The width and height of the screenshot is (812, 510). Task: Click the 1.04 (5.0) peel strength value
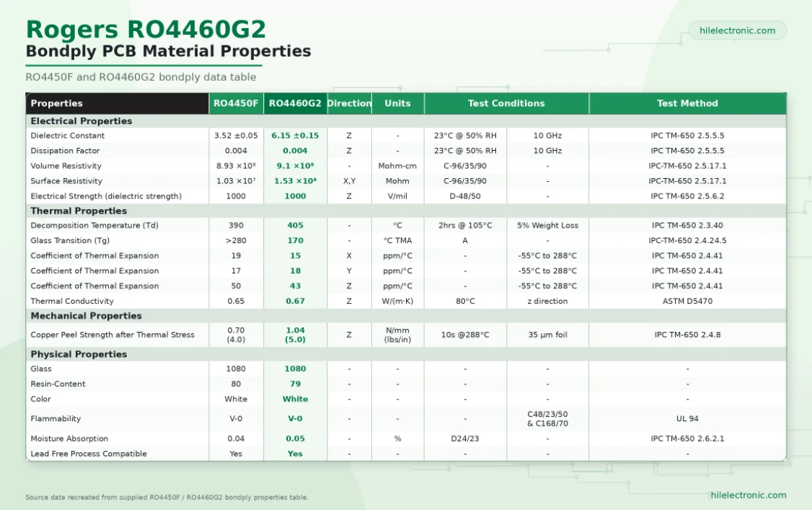(x=295, y=335)
